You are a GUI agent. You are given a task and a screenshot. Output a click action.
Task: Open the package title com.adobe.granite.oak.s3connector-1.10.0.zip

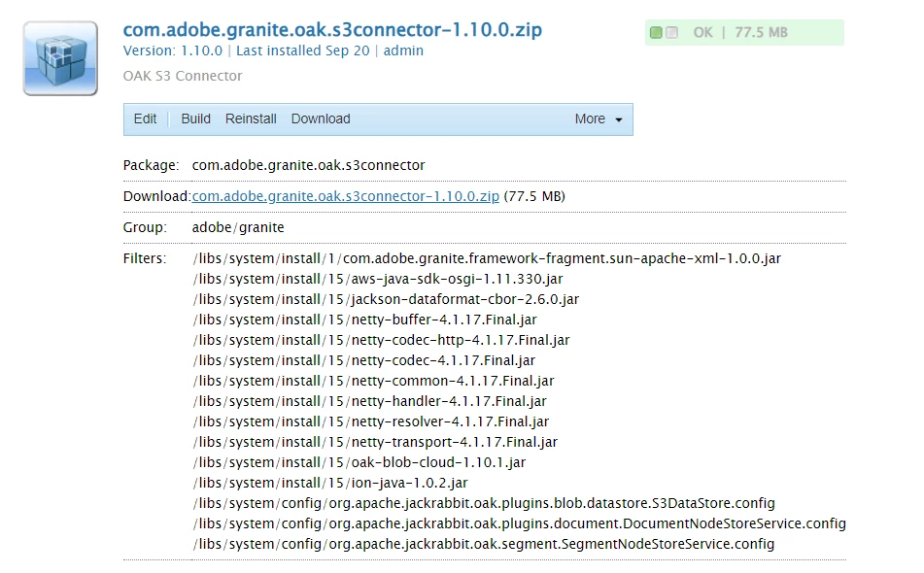pyautogui.click(x=332, y=29)
